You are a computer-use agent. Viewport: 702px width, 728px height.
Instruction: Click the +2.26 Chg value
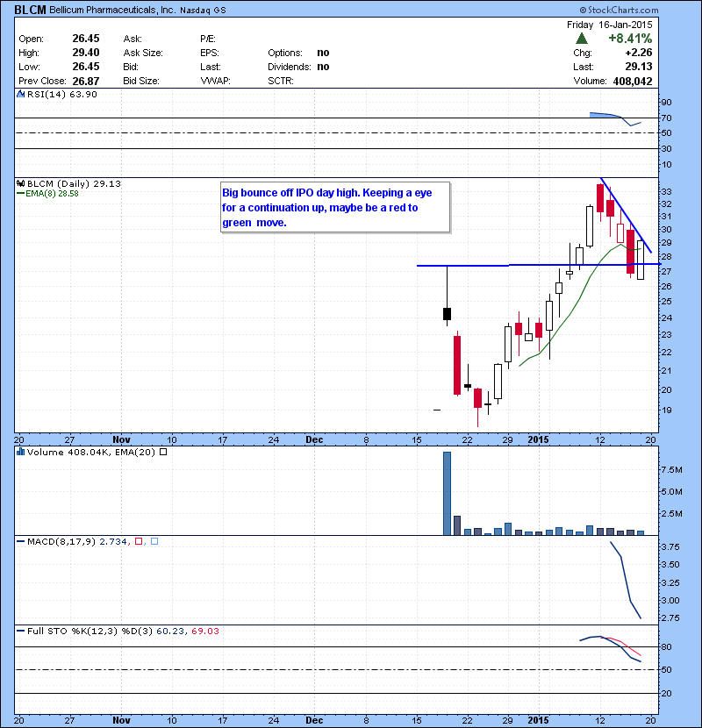point(638,53)
